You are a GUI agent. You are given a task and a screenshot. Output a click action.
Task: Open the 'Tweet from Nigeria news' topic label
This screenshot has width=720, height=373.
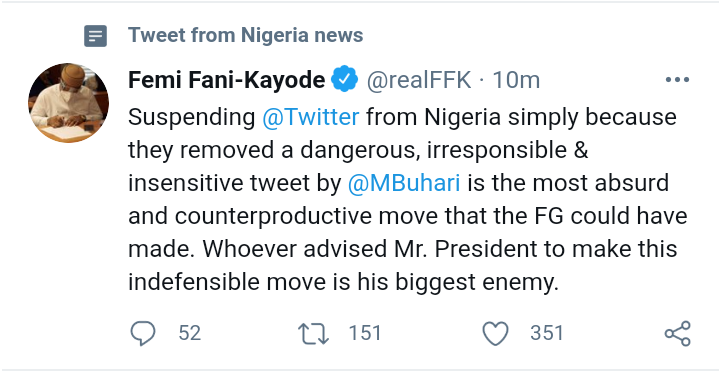(246, 35)
